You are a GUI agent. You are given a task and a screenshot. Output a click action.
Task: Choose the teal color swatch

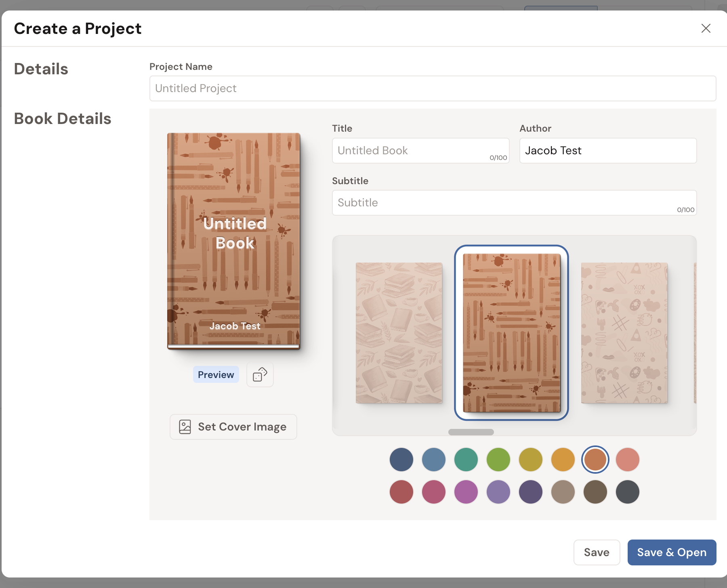pos(466,460)
